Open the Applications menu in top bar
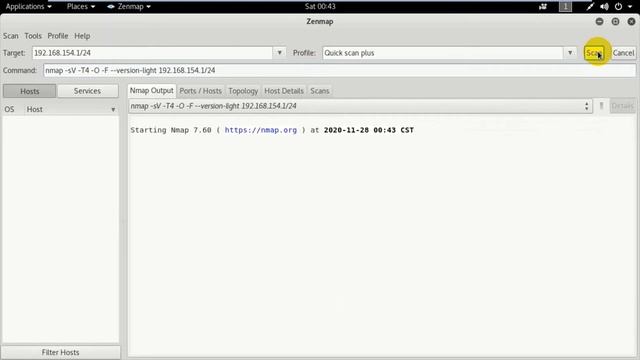Screen dimensions: 640x360 [28, 7]
